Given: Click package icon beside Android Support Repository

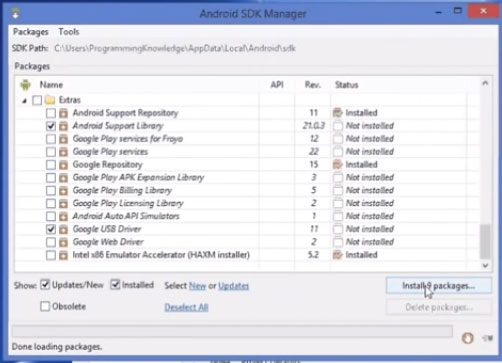Looking at the screenshot, I should click(63, 113).
